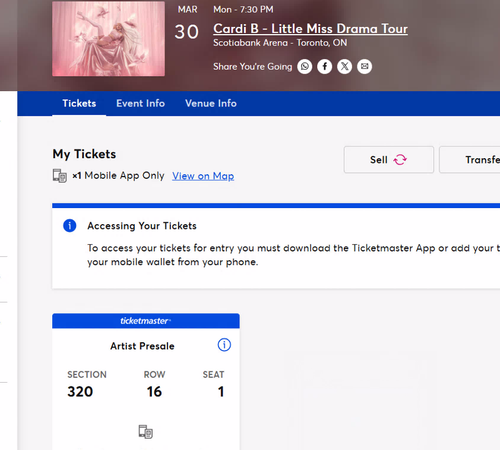Click the blue info icon beside Accessing Your Tickets

tap(70, 226)
